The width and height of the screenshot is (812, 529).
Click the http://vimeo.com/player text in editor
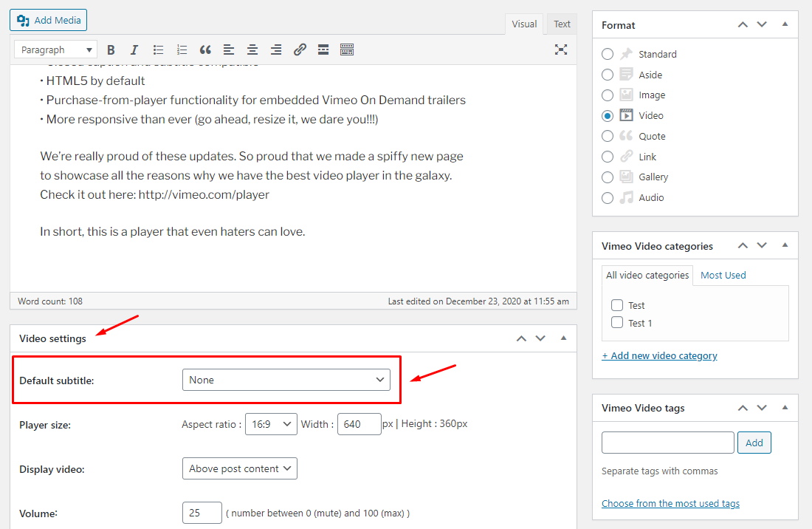tap(204, 195)
